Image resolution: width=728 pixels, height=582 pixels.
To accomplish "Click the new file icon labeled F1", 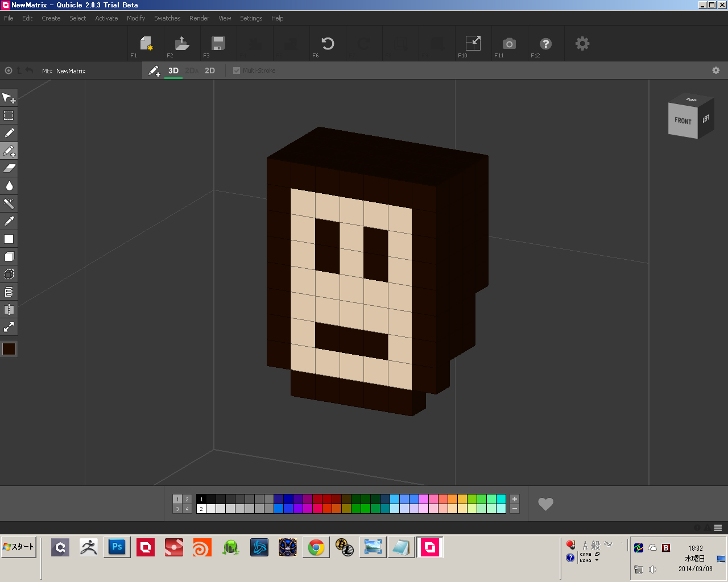I will (x=146, y=44).
